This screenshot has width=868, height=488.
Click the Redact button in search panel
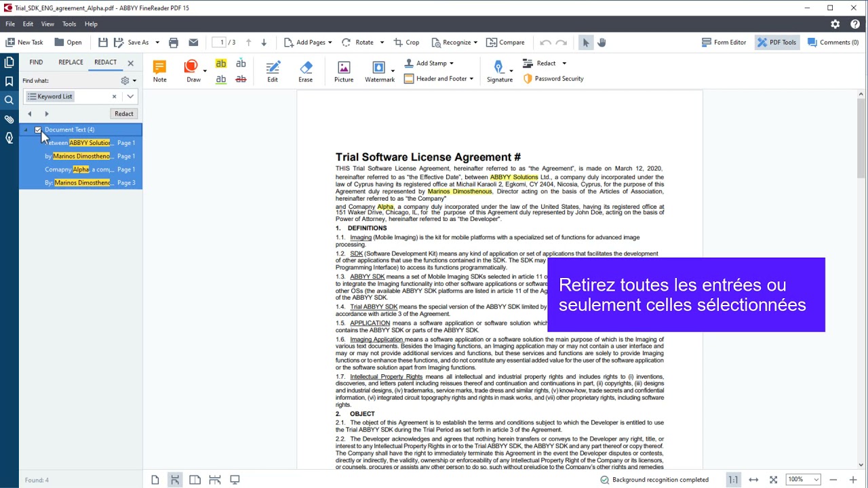coord(124,114)
